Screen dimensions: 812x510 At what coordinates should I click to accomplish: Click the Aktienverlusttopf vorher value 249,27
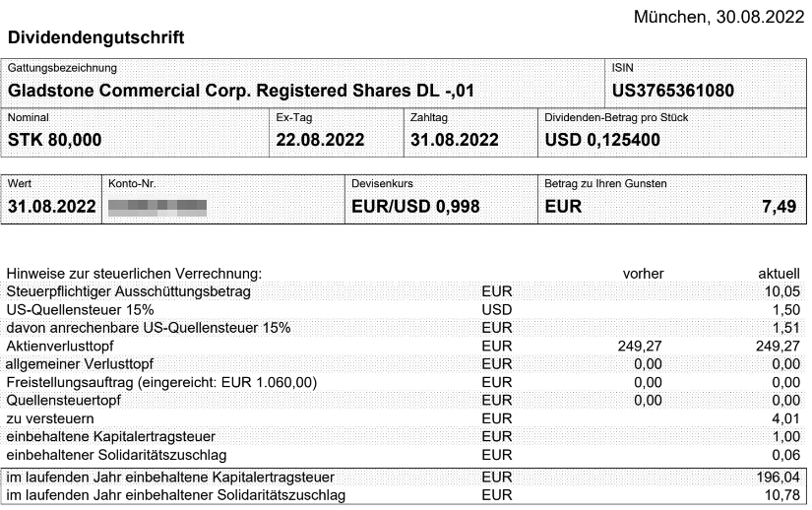click(640, 346)
